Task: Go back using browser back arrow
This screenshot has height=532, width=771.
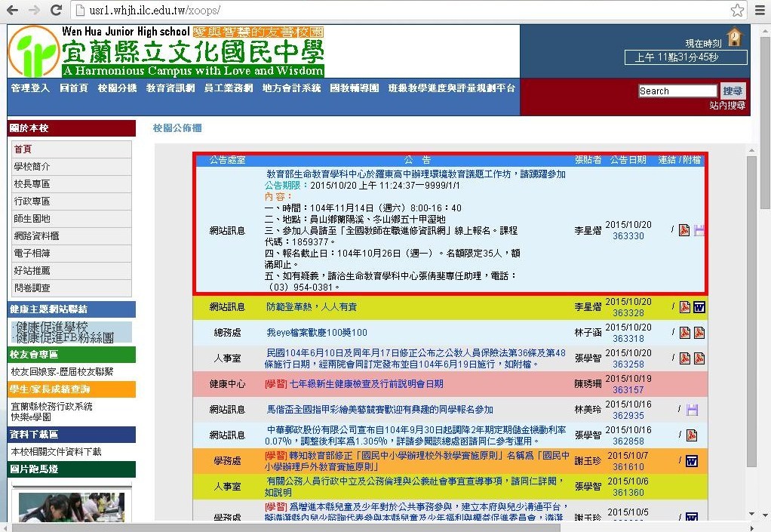Action: (13, 11)
